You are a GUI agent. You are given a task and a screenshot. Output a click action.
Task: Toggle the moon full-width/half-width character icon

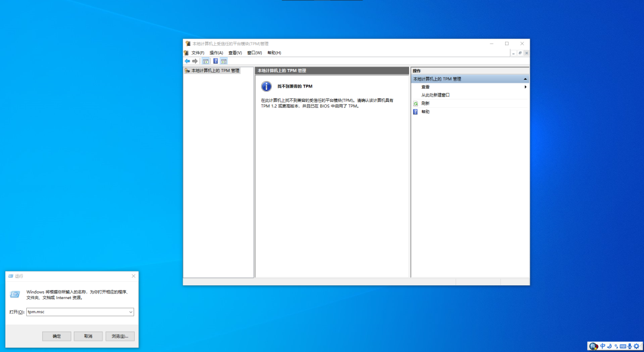click(x=609, y=346)
